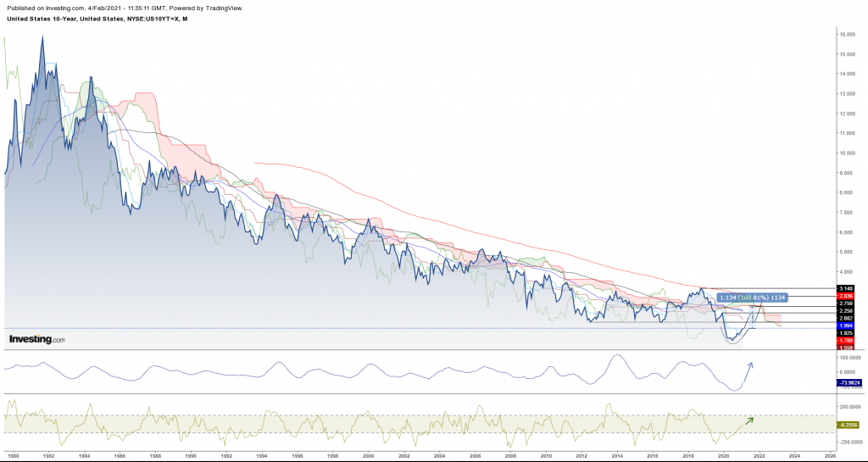868x462 pixels.
Task: Click the 3.148 price level label
Action: point(846,289)
